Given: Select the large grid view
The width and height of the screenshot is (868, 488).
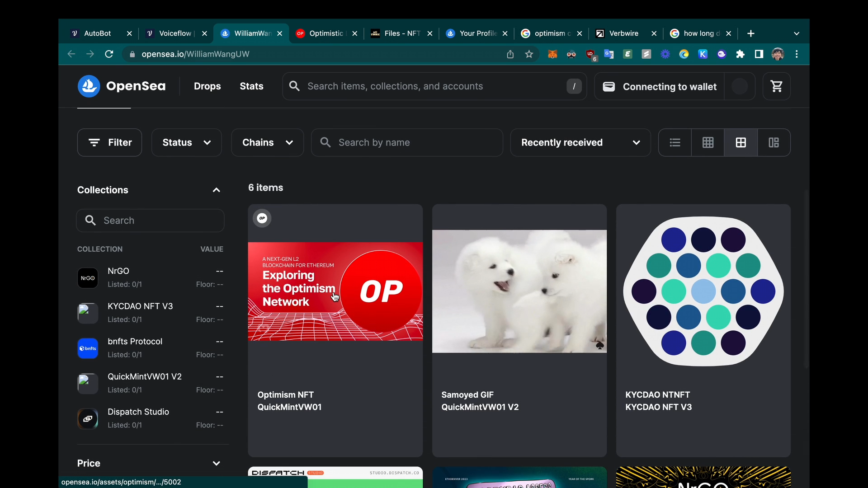Looking at the screenshot, I should point(741,143).
